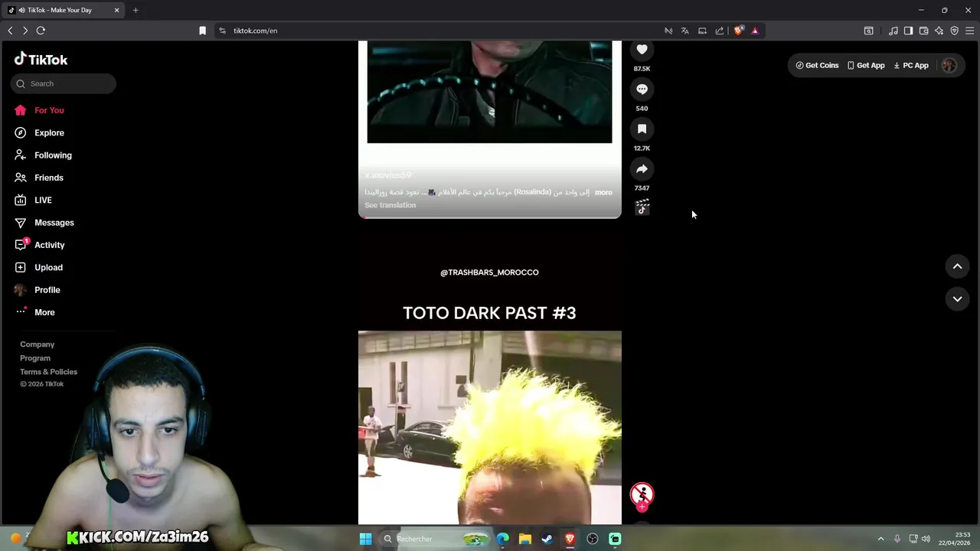
Task: Select the TikTok - Make Your Day tab
Action: point(64,10)
